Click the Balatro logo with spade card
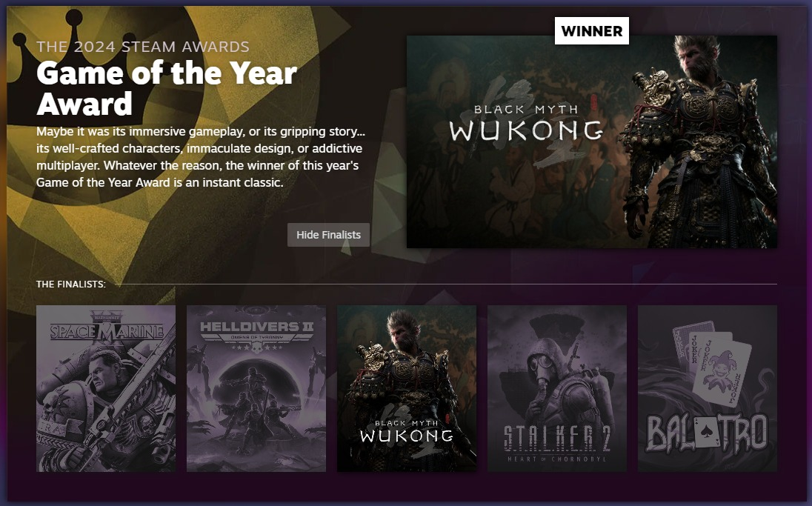812x506 pixels. tap(708, 433)
